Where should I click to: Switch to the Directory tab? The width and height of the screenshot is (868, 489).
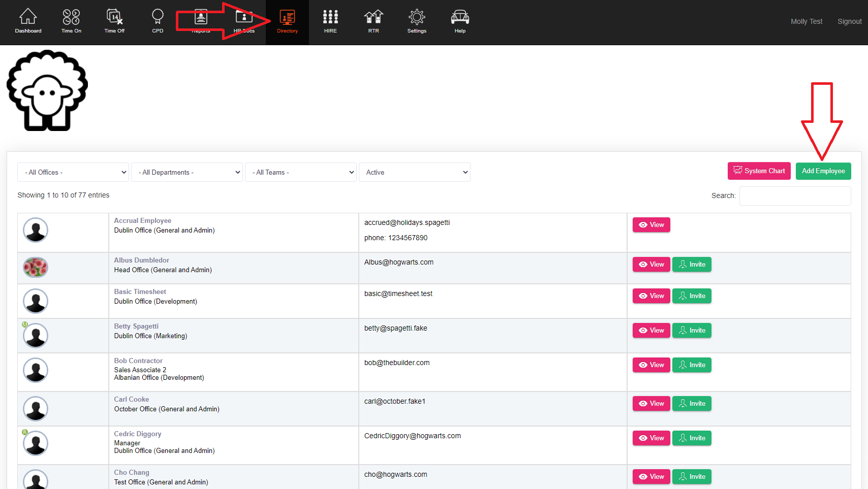(x=287, y=21)
